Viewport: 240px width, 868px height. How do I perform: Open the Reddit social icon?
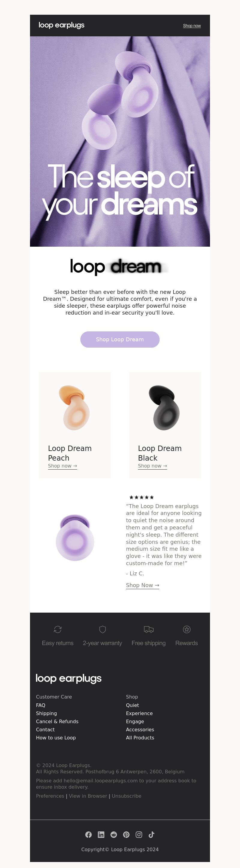click(x=114, y=834)
